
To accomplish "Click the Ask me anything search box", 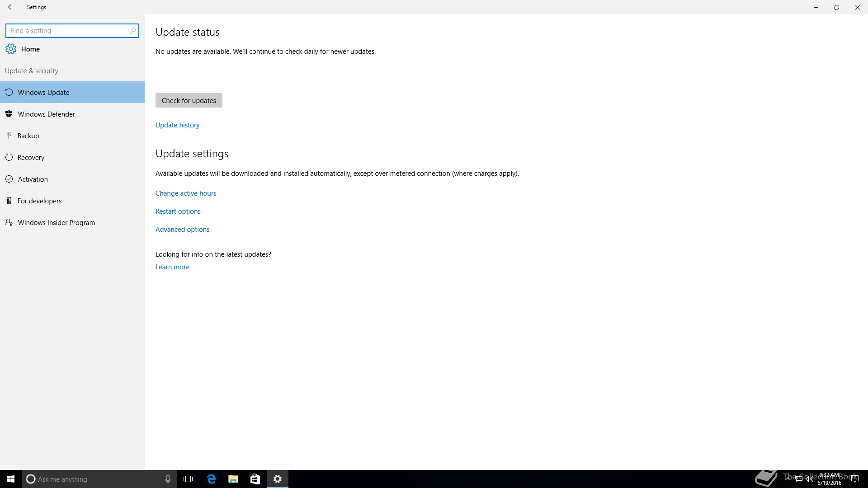I will click(x=99, y=479).
